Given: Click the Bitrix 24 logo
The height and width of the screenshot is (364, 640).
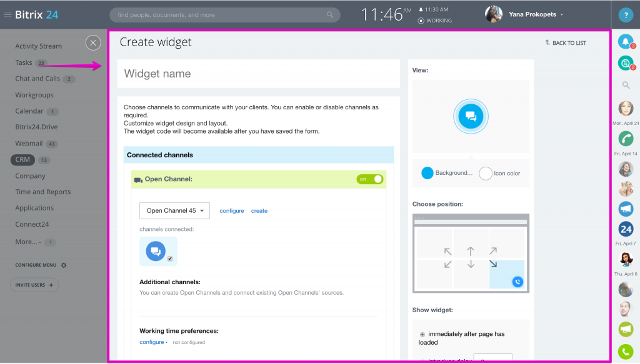Looking at the screenshot, I should [x=37, y=15].
